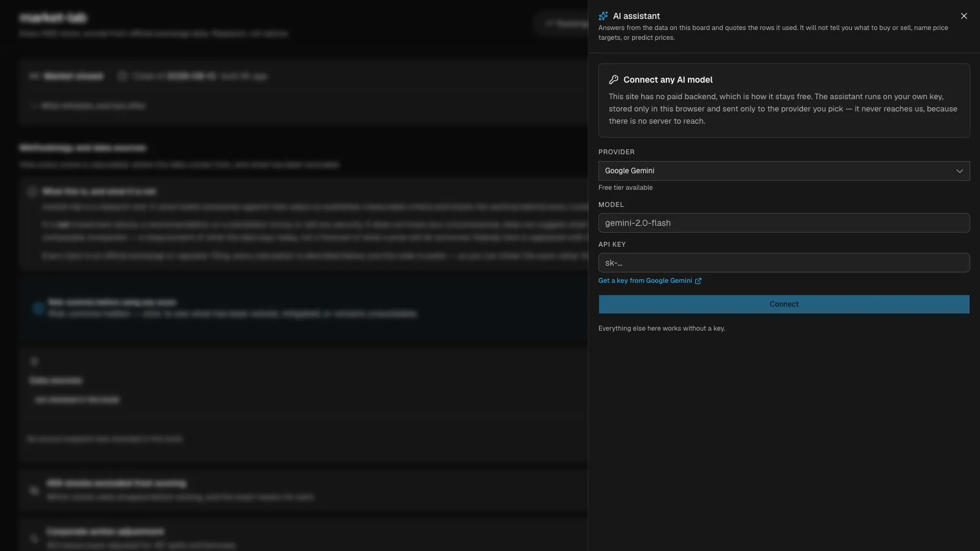
Task: Click the Model field with gemini-2.0-flash
Action: pyautogui.click(x=784, y=223)
